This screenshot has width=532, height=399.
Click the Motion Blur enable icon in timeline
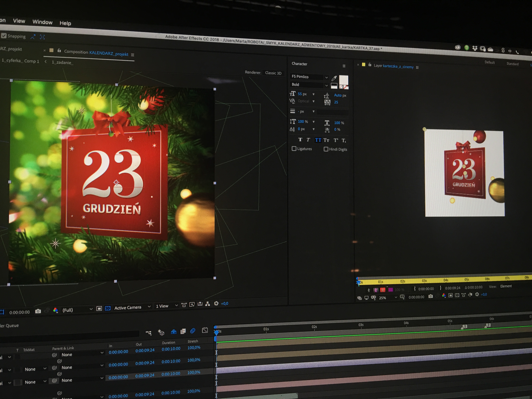pos(193,331)
